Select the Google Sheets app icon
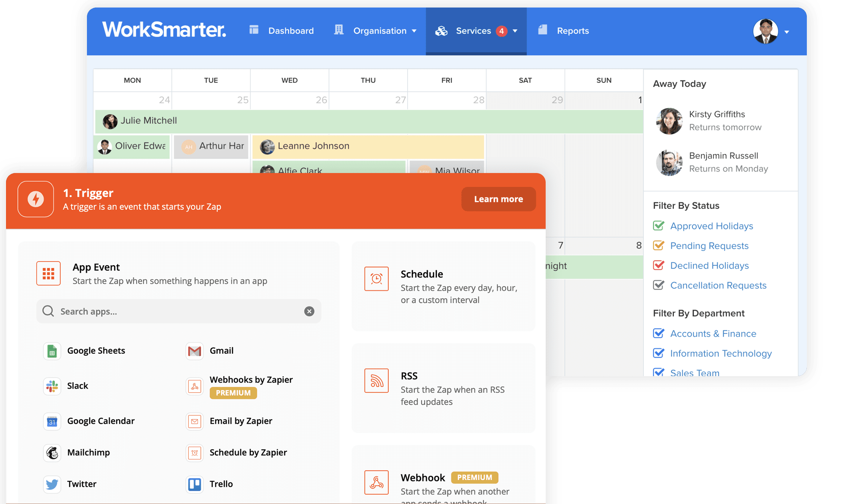Viewport: 852px width, 504px height. click(x=52, y=351)
